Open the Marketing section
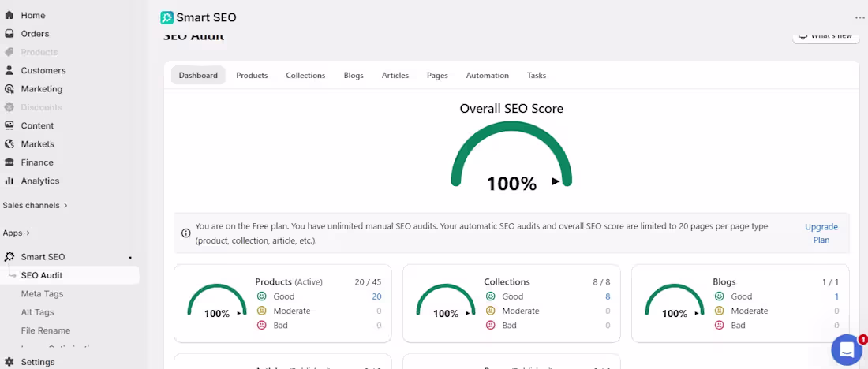 42,88
